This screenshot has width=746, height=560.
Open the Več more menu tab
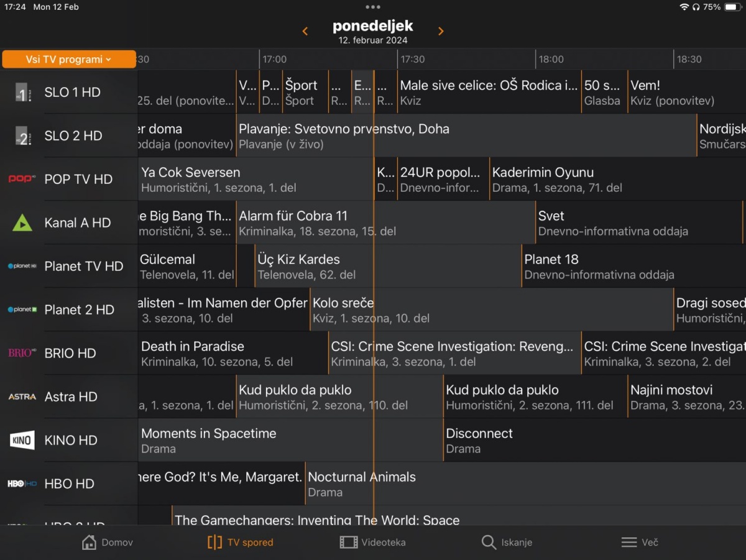click(x=640, y=542)
